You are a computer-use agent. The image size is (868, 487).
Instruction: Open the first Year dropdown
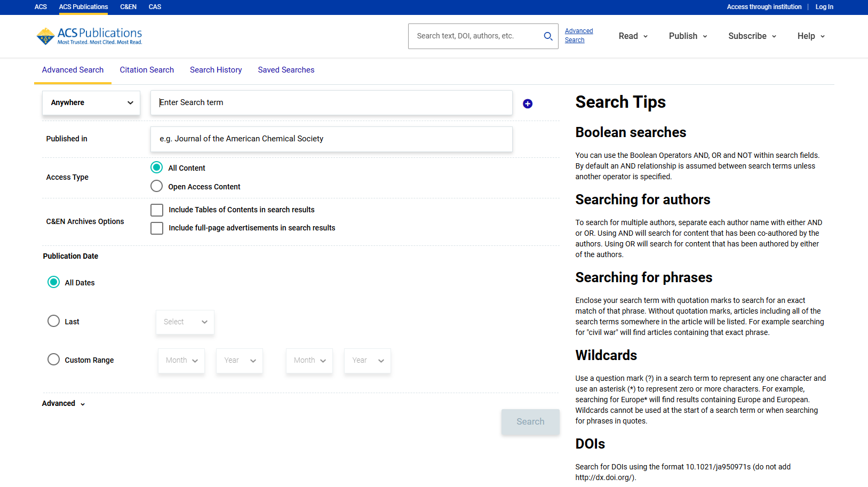(240, 361)
